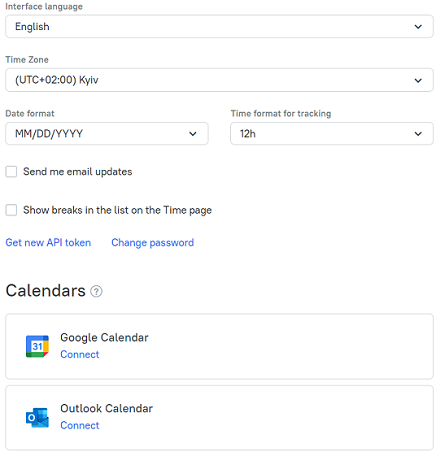Click the Google Calendar icon
The image size is (436, 452).
coord(37,346)
